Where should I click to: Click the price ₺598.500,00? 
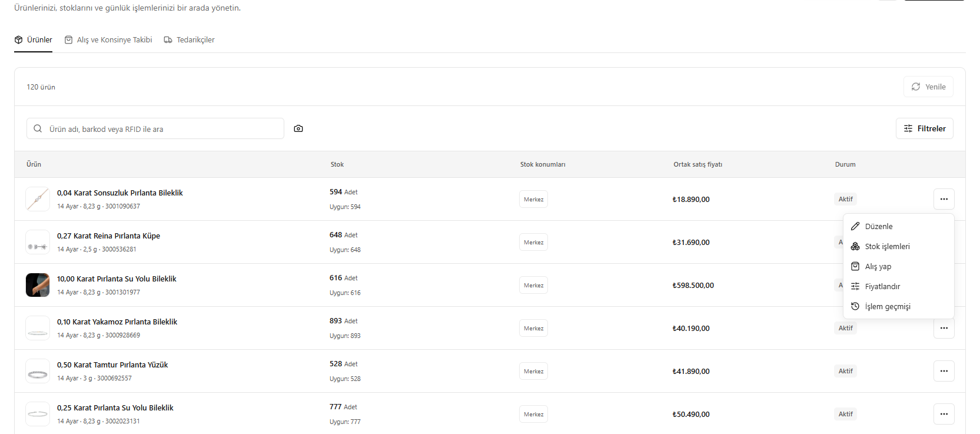(693, 285)
